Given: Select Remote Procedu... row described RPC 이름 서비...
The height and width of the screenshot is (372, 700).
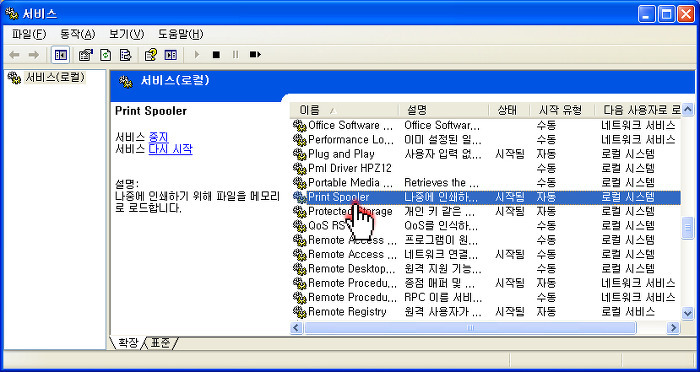Looking at the screenshot, I should 486,297.
